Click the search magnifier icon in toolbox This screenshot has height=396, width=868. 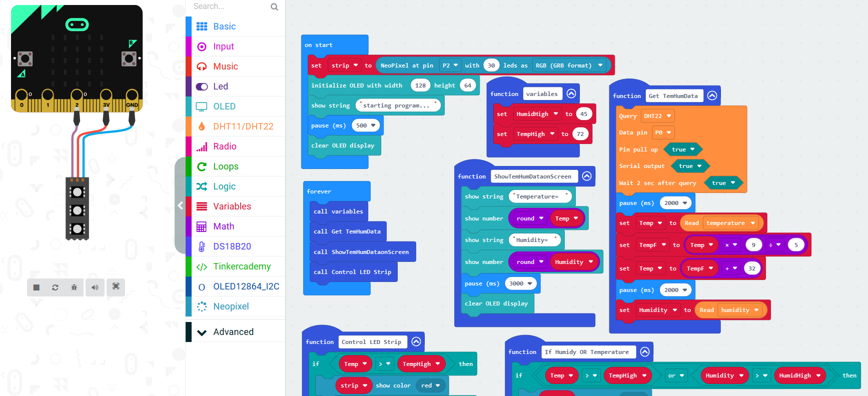274,7
